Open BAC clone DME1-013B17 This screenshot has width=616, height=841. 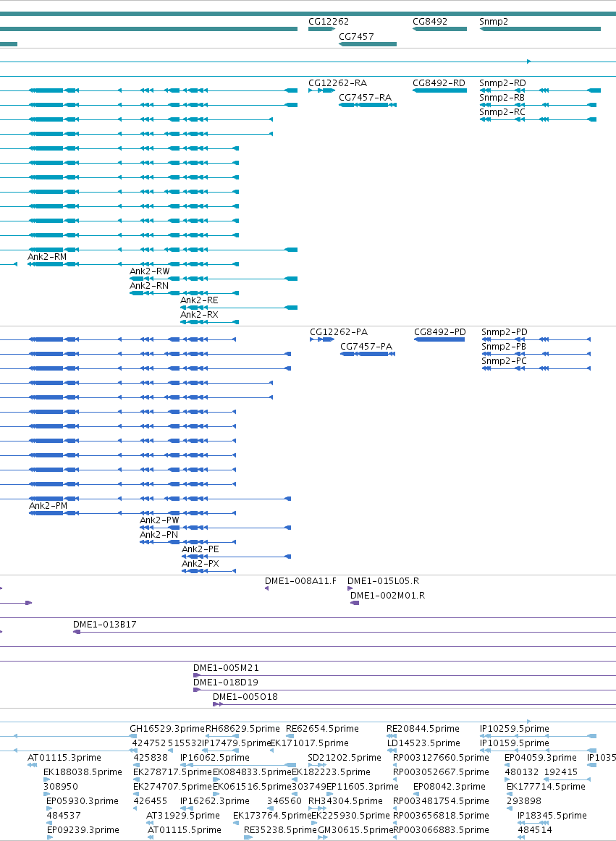click(x=105, y=625)
